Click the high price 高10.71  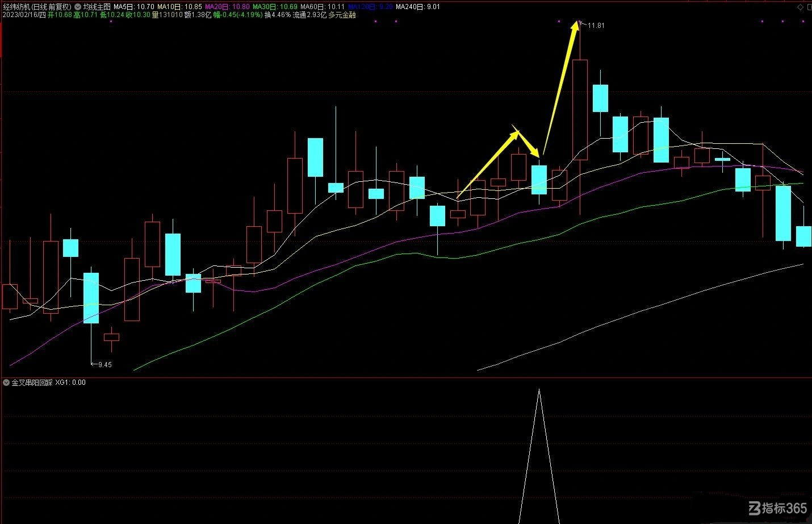[85, 15]
